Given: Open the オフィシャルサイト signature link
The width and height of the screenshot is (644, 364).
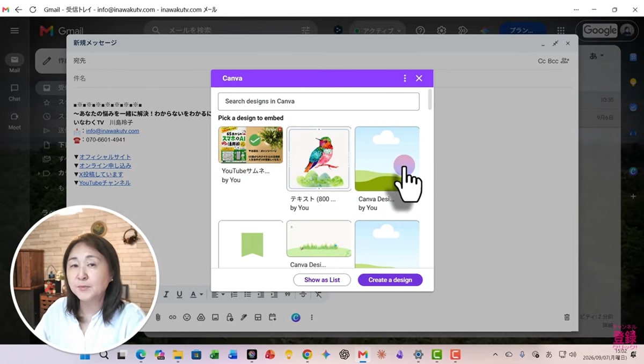Looking at the screenshot, I should coord(105,157).
